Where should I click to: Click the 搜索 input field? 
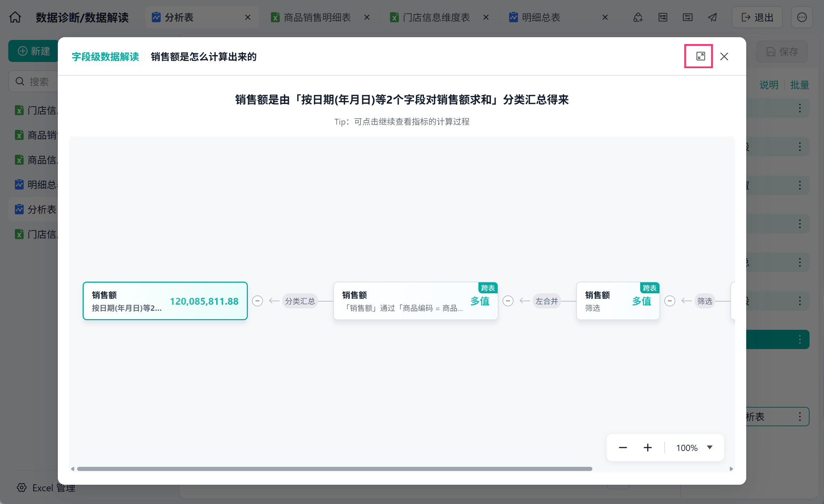pyautogui.click(x=33, y=82)
